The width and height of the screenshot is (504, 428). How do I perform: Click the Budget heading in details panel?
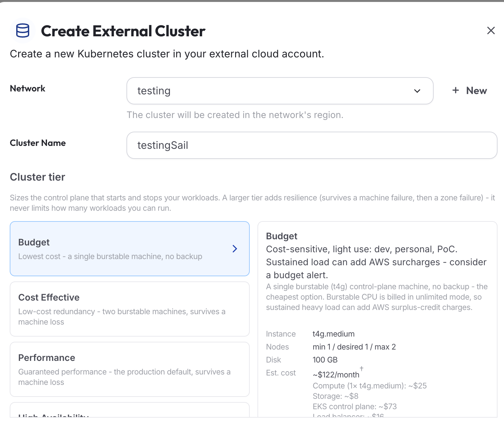(x=282, y=236)
